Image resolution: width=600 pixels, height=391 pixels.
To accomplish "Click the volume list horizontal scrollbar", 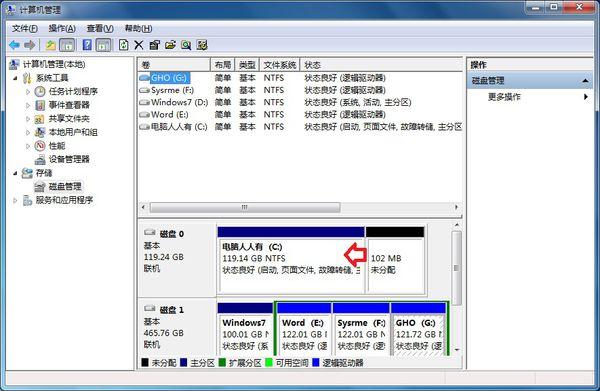I will point(299,207).
